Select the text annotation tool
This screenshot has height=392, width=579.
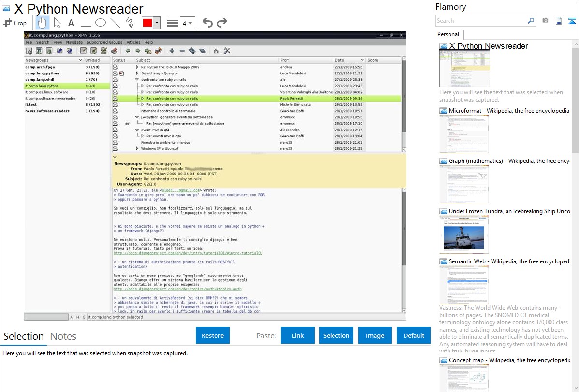click(71, 23)
